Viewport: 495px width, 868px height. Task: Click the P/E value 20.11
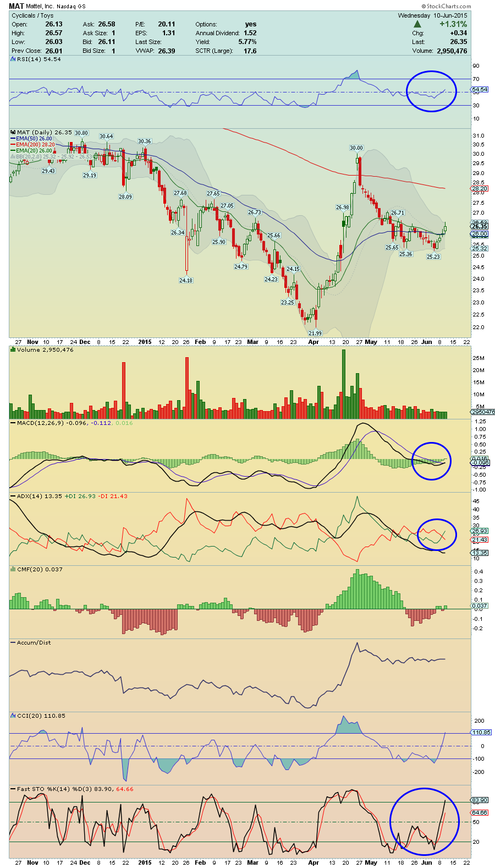167,24
